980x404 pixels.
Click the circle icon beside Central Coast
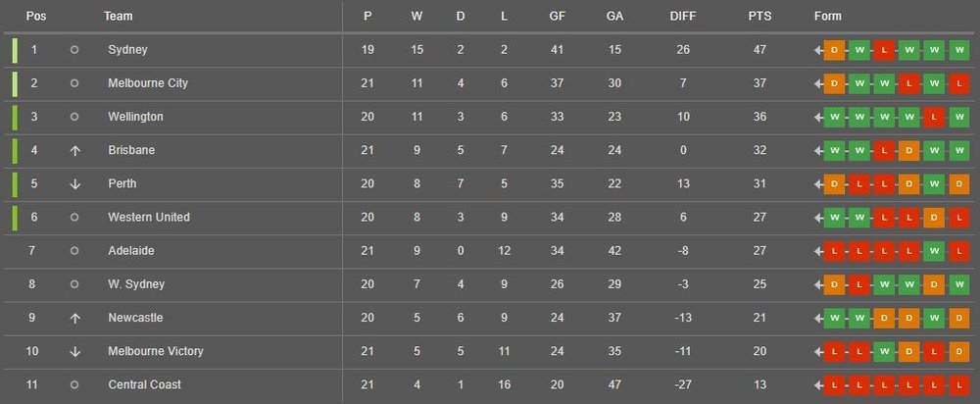coord(74,384)
